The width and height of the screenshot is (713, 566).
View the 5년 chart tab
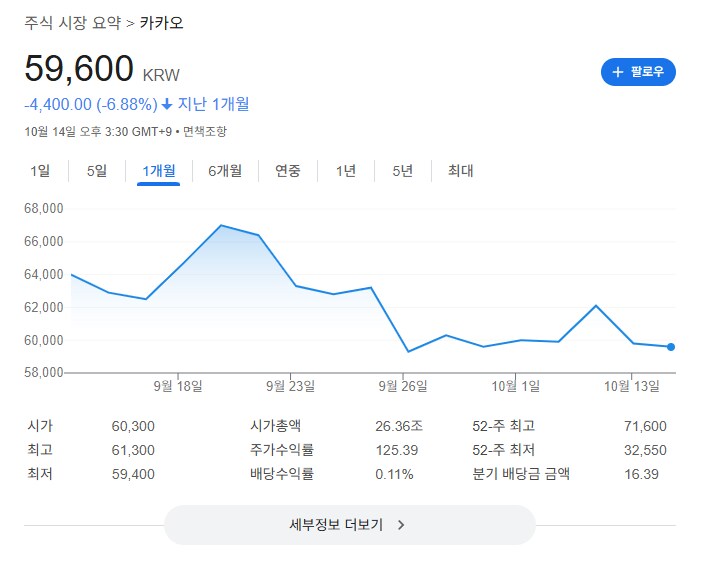[403, 171]
